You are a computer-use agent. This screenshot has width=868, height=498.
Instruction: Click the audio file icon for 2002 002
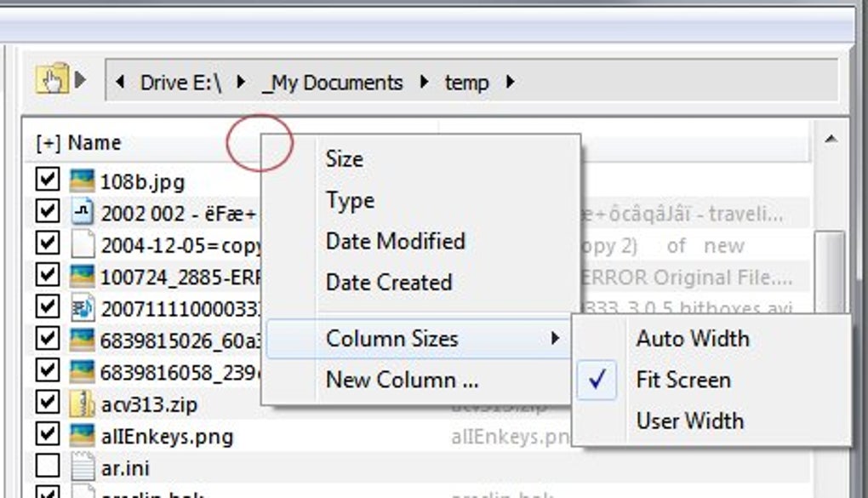point(82,213)
